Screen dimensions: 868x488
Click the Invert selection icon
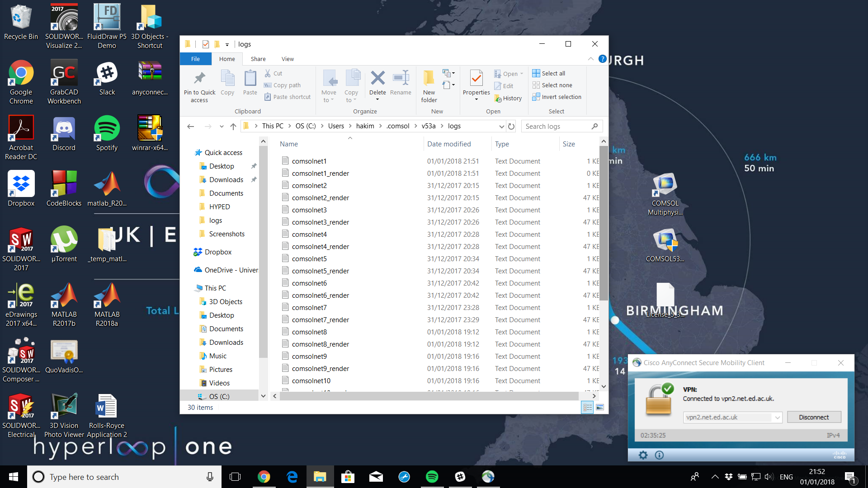(536, 97)
